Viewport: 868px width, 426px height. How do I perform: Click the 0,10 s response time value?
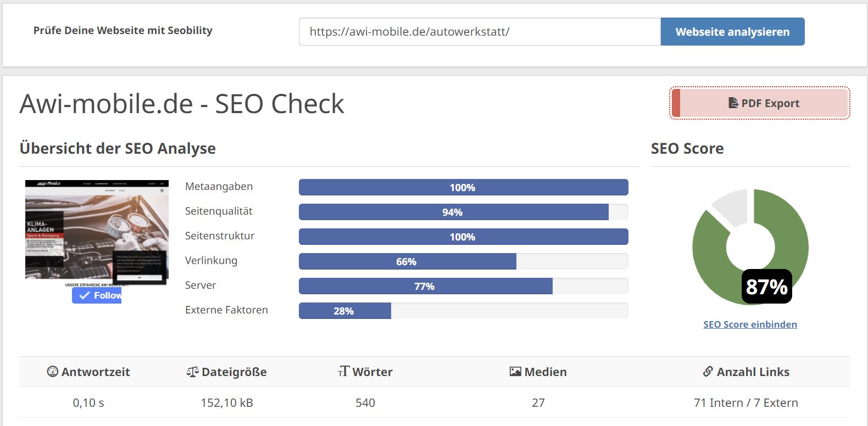(x=88, y=402)
